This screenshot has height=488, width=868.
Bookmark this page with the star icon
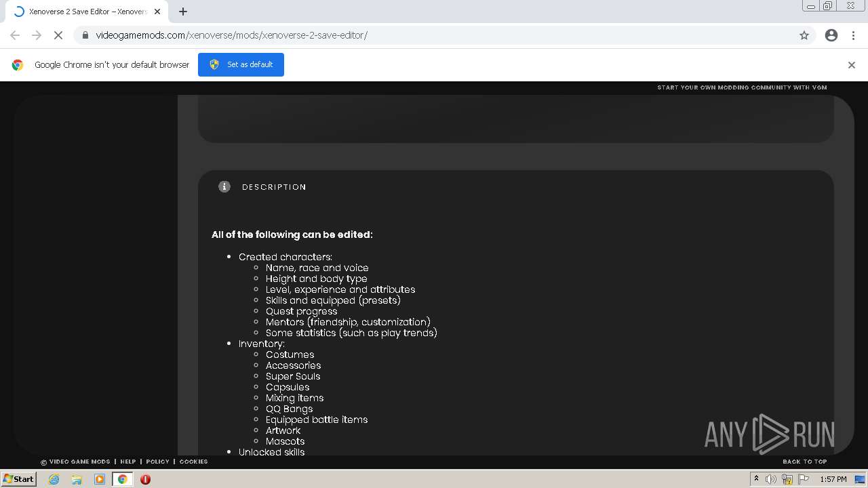click(804, 35)
